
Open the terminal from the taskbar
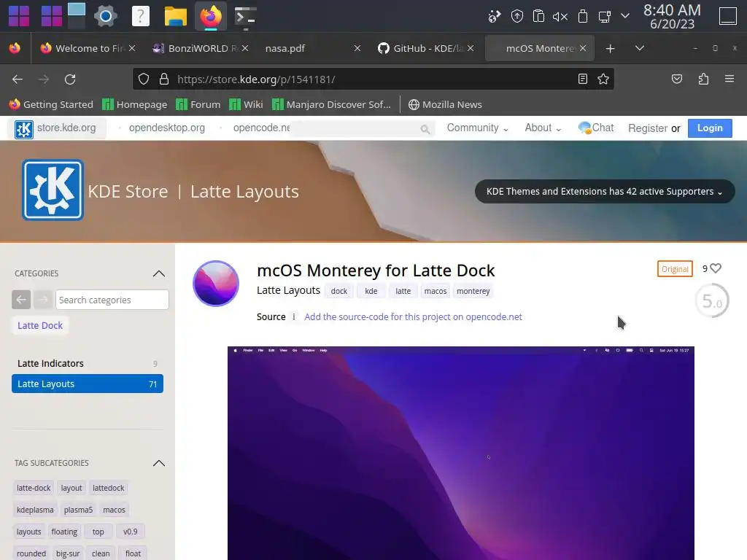(x=245, y=17)
